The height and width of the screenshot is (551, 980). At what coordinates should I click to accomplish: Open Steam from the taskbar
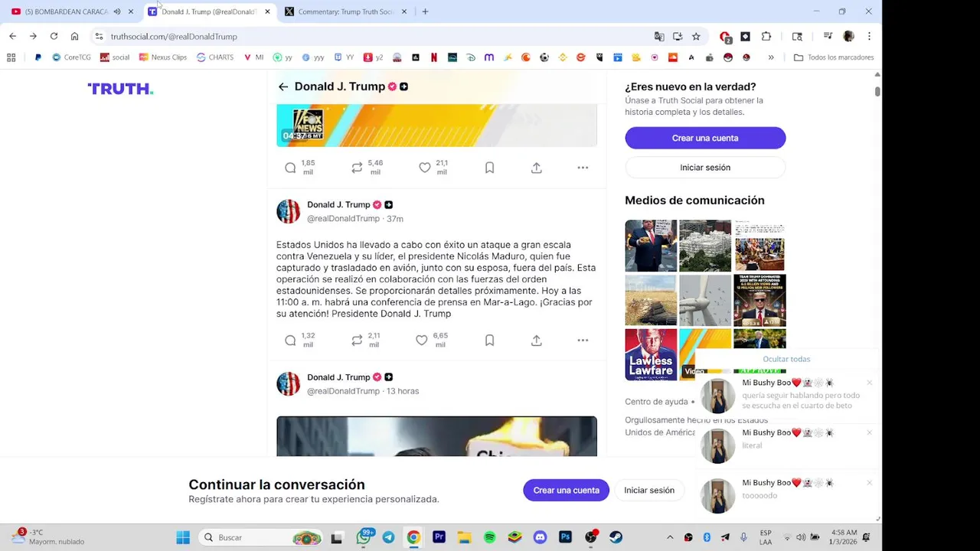pos(616,537)
